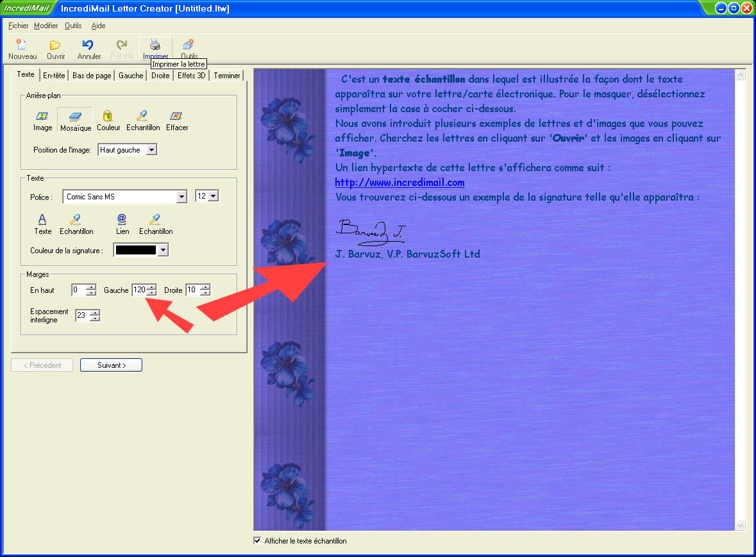Open a letter with Ouvrir icon
Viewport: 756px width, 557px height.
click(55, 49)
